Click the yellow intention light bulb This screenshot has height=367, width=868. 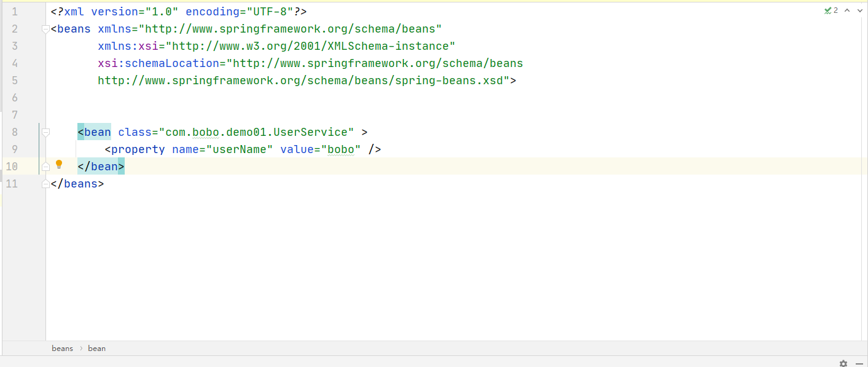59,165
